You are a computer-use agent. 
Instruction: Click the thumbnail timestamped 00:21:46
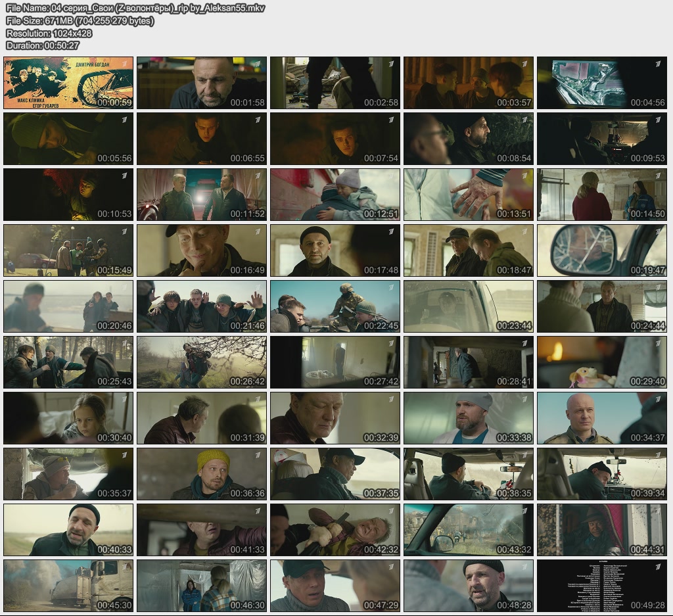(x=201, y=306)
